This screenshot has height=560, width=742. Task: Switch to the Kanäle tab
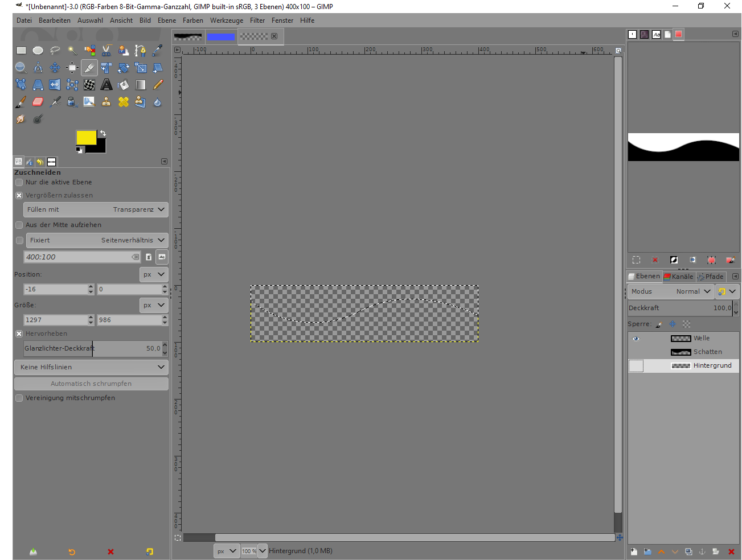tap(679, 277)
